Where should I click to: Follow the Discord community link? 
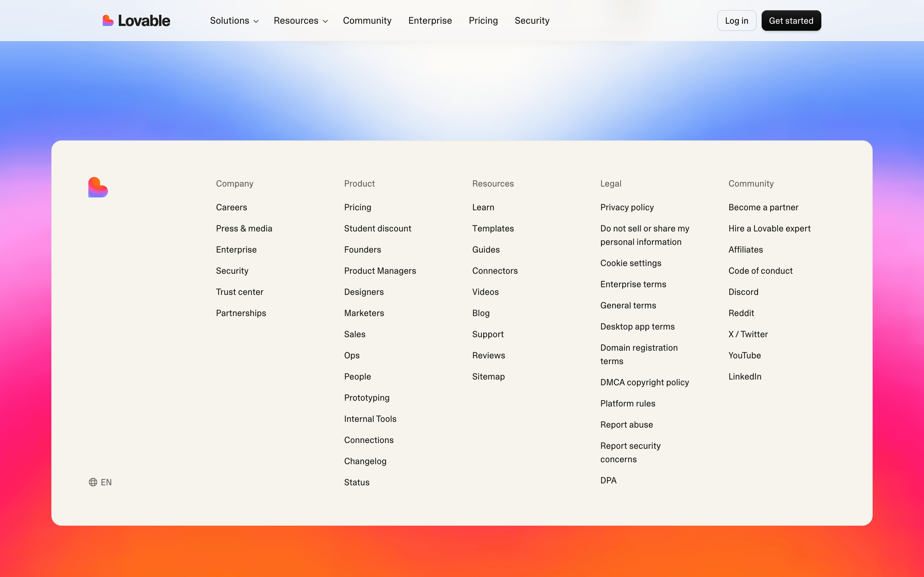click(x=743, y=292)
